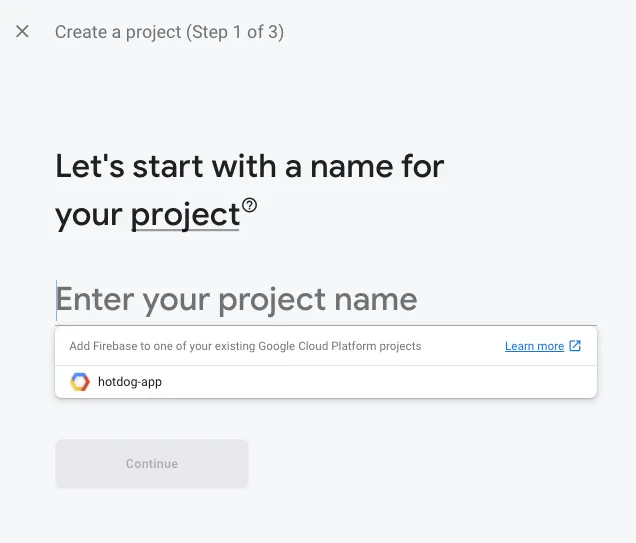This screenshot has height=543, width=636.
Task: Click the Let's start with a name heading line
Action: (249, 166)
